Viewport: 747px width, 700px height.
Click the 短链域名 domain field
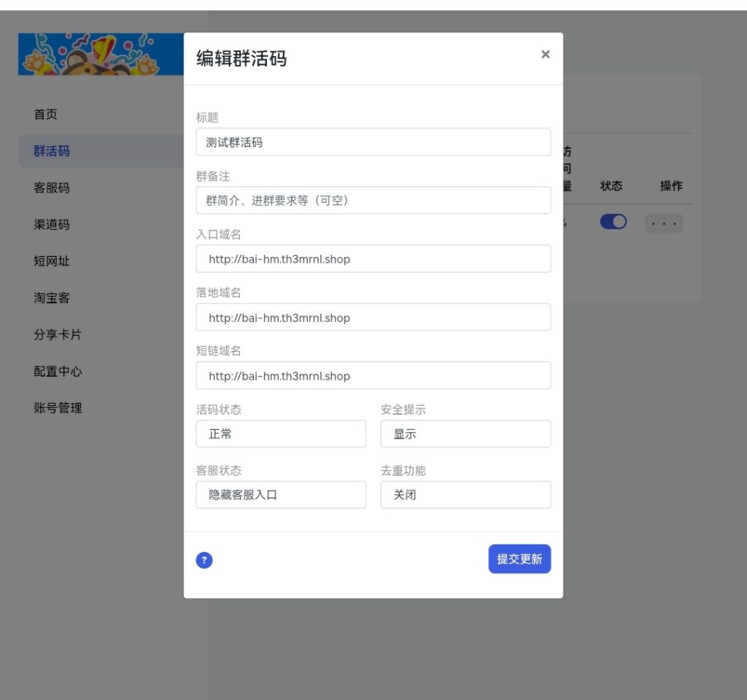(x=373, y=376)
